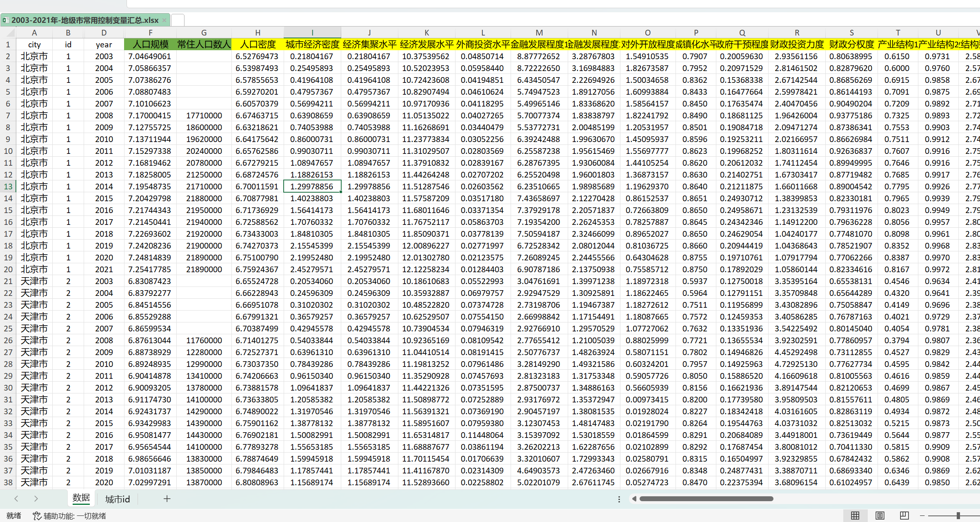Viewport: 980px width, 522px height.
Task: Select column I header
Action: pyautogui.click(x=312, y=33)
